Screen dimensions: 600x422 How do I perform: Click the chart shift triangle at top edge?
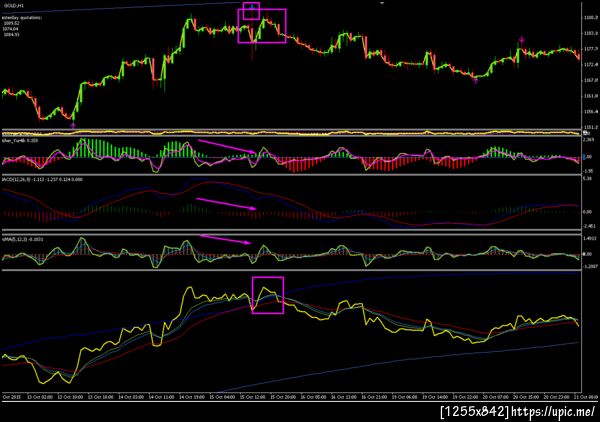tap(382, 3)
